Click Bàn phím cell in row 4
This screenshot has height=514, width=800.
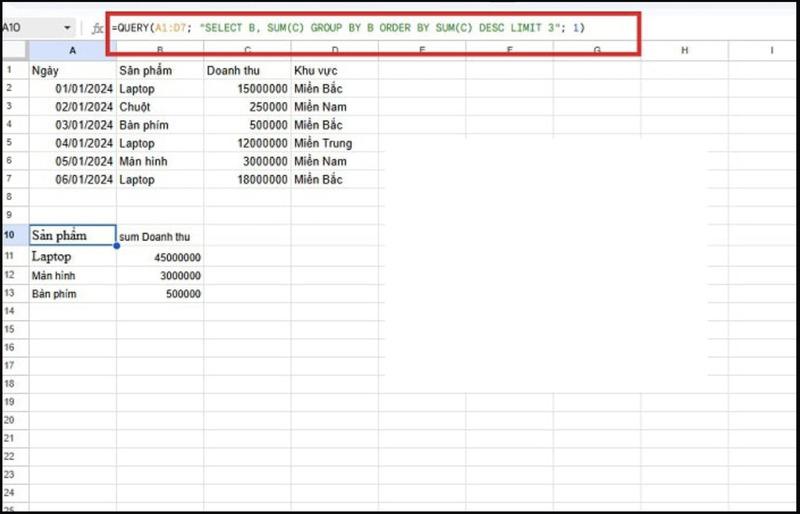coord(160,125)
